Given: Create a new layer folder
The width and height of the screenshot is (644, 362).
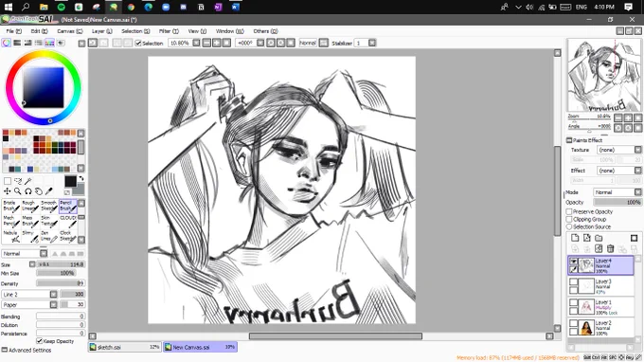Looking at the screenshot, I should click(599, 238).
